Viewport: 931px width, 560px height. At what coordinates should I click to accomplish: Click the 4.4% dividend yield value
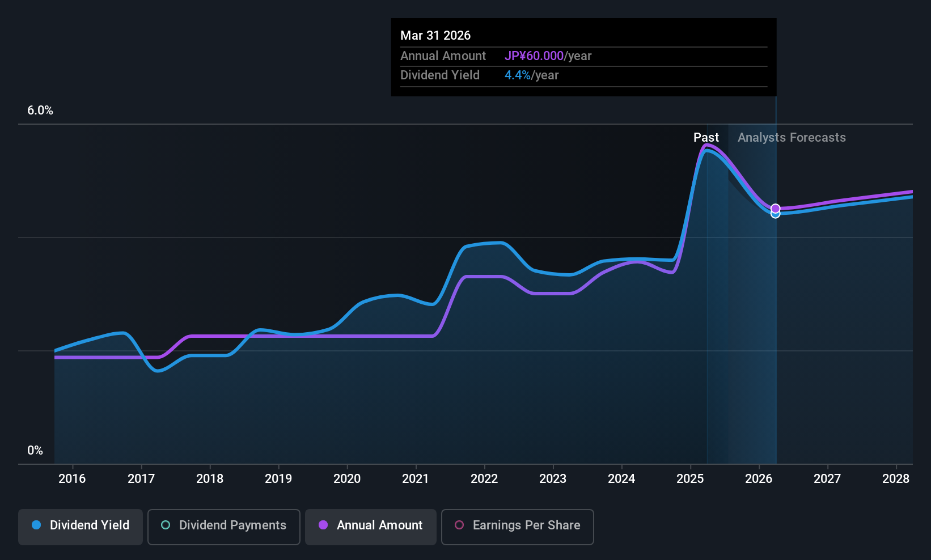click(518, 75)
